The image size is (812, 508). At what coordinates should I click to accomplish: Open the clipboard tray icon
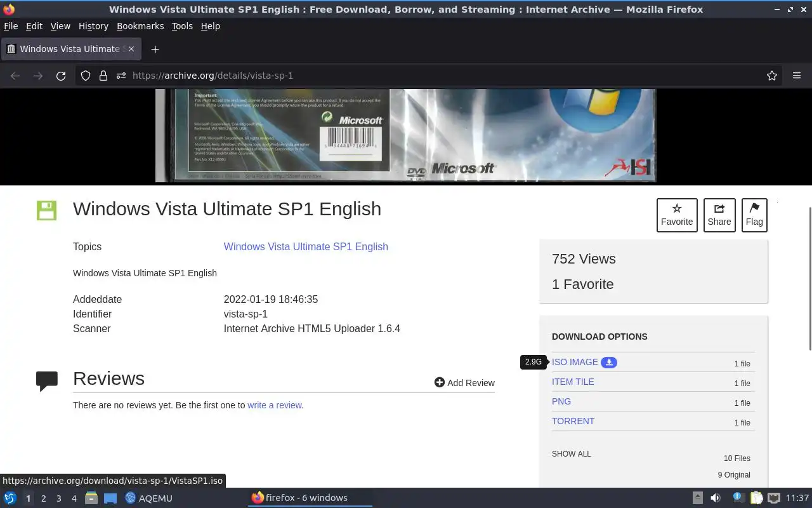point(756,498)
